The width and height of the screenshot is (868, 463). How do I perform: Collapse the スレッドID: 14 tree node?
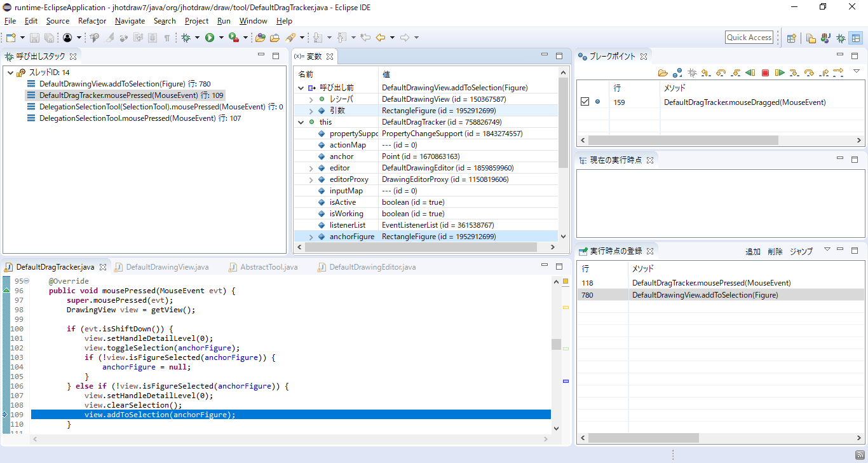(x=10, y=73)
